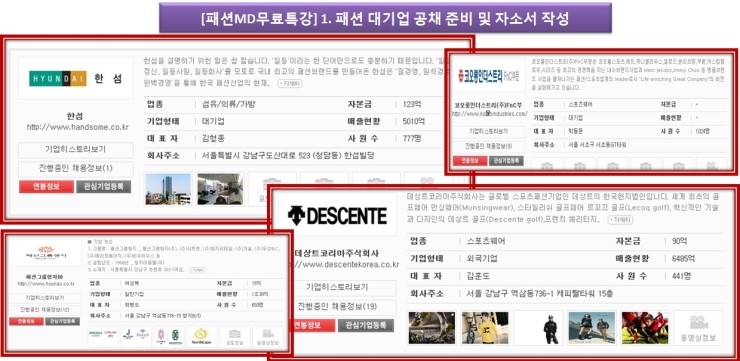740x361 pixels.
Task: Open 기업히스토리보기 on the Handsome card
Action: [x=76, y=150]
